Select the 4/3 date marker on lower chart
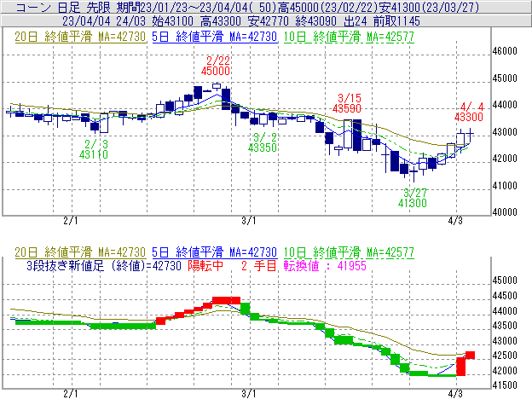 pyautogui.click(x=456, y=394)
